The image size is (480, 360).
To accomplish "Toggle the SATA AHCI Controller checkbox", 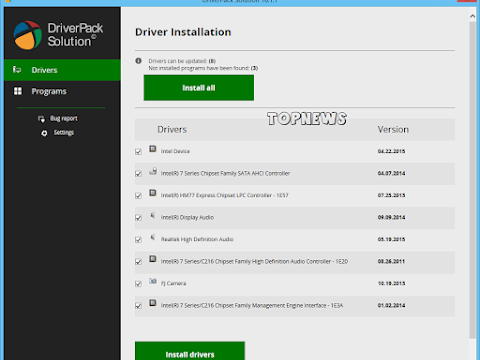I will click(138, 174).
